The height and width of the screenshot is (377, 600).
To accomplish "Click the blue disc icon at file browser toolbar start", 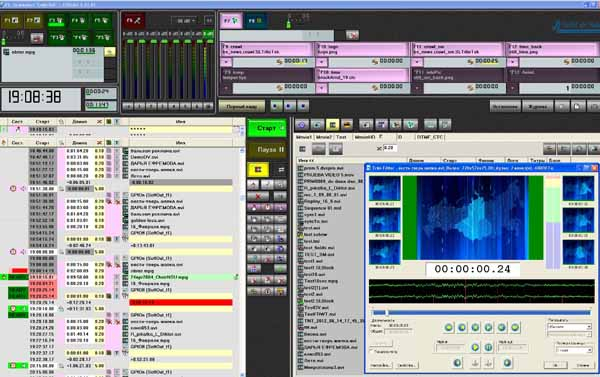I will 302,124.
